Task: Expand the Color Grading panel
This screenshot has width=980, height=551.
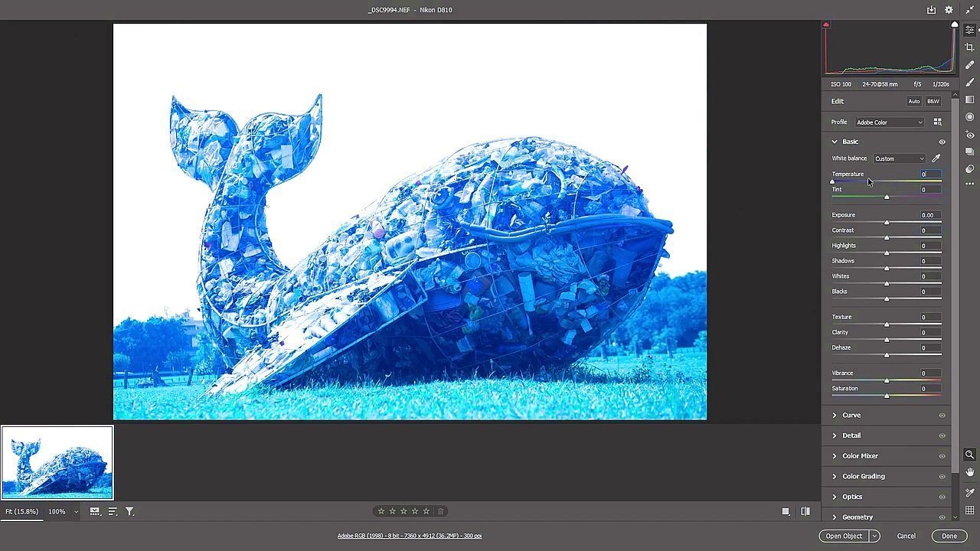Action: click(x=835, y=476)
